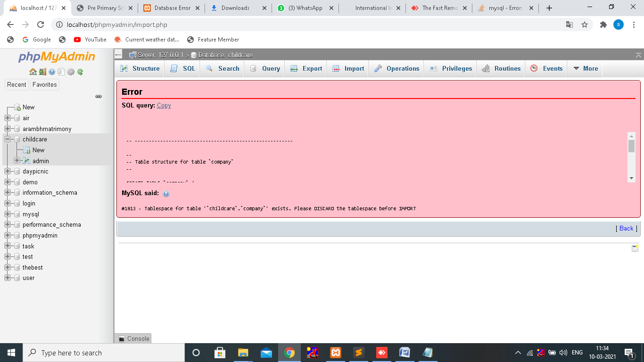644x362 pixels.
Task: Open the phpMyAdmin documentation help icon
Action: [52, 72]
